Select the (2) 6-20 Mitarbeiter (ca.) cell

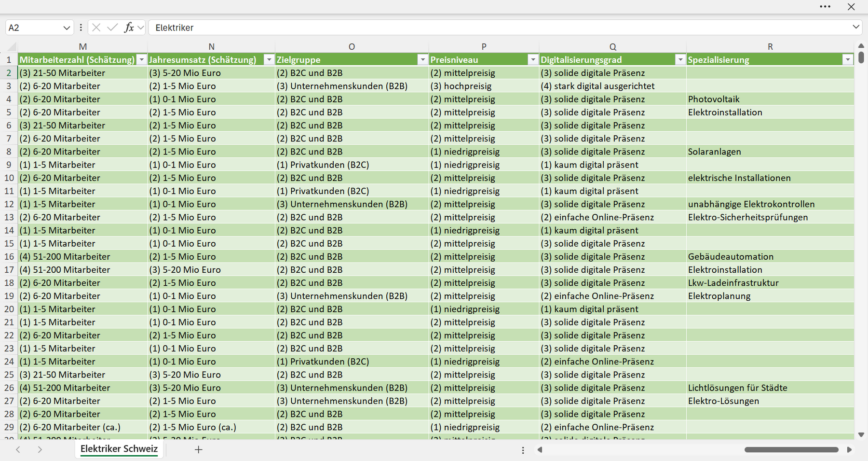click(x=83, y=427)
